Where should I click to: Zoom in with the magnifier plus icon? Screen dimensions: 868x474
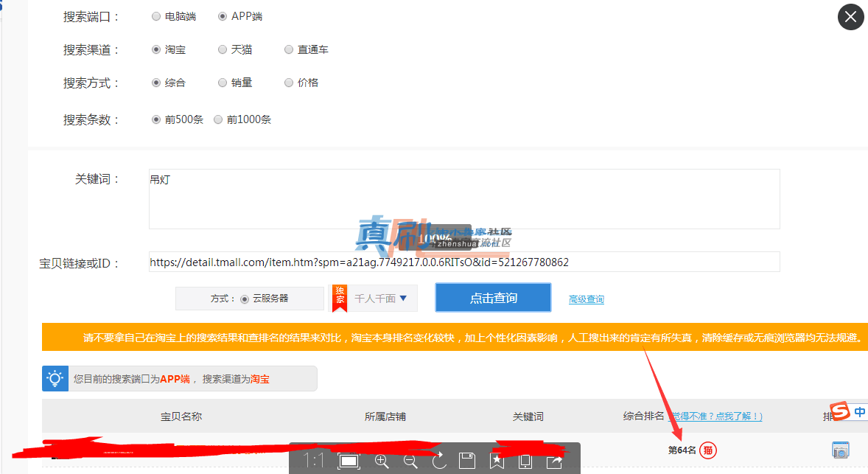point(382,461)
